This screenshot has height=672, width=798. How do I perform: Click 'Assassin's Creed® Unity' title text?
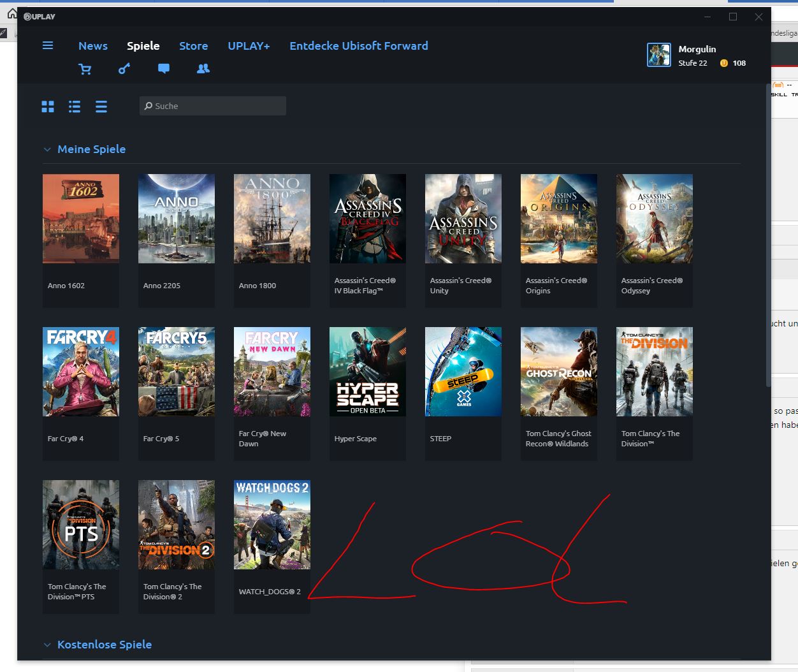coord(461,286)
